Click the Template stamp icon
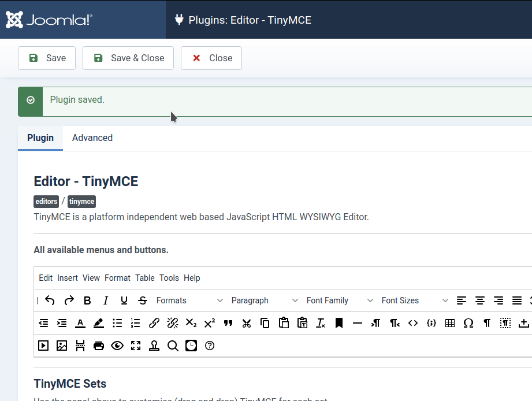This screenshot has width=532, height=401. point(154,346)
